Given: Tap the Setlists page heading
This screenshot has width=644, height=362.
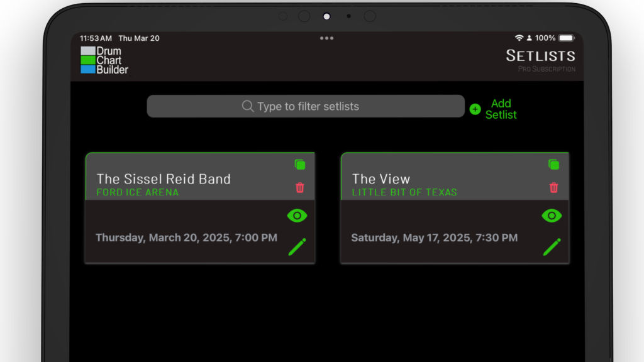Looking at the screenshot, I should point(540,56).
